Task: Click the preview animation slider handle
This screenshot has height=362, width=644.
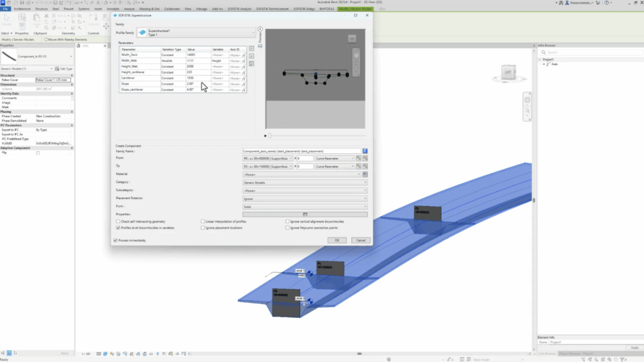Action: (x=266, y=135)
